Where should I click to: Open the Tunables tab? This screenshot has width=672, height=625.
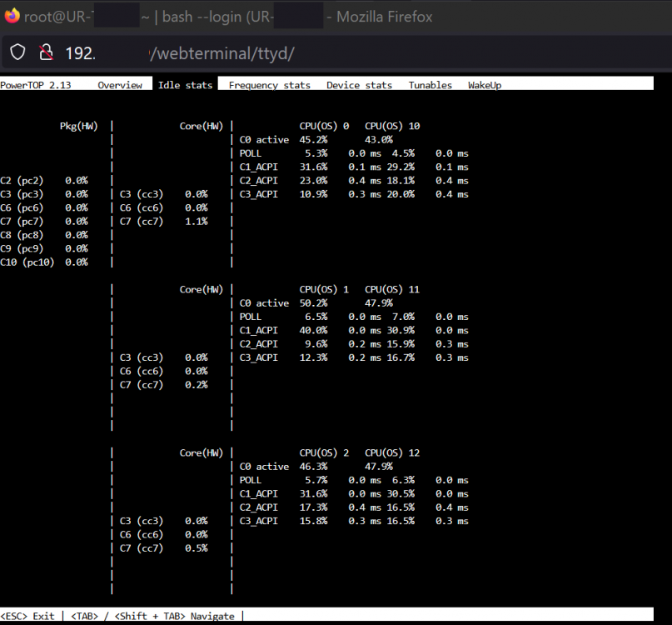[x=430, y=85]
